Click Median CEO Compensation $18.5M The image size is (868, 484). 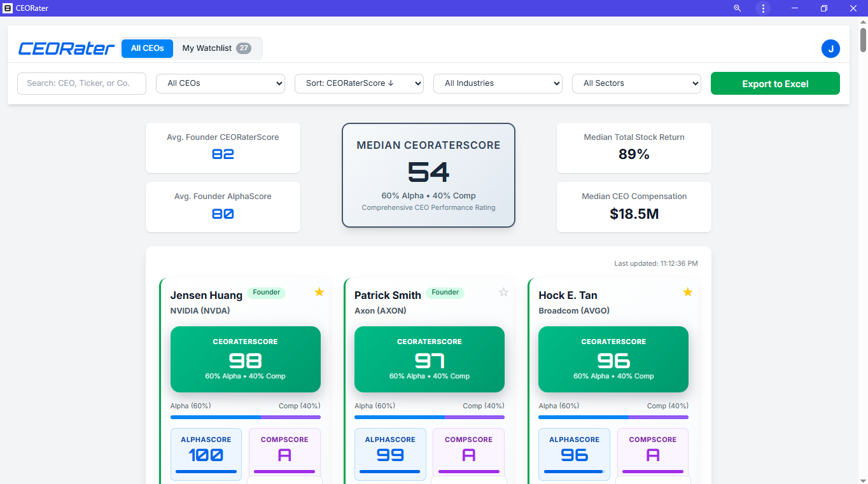(x=634, y=207)
